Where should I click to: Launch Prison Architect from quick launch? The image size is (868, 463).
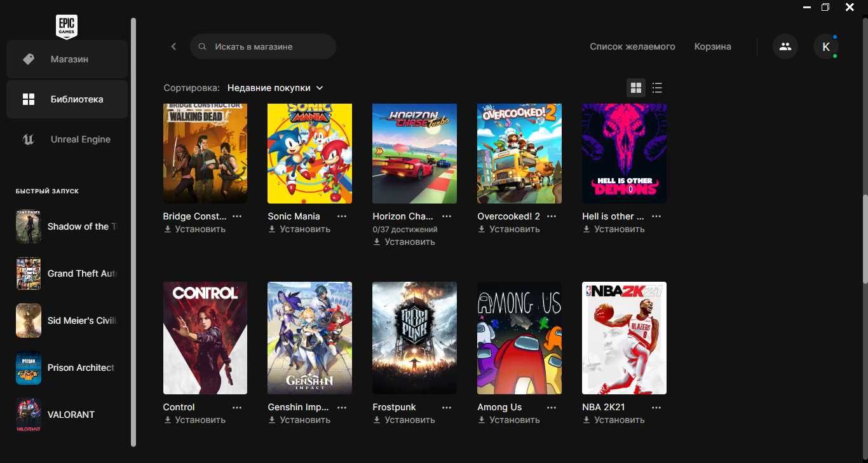(67, 368)
